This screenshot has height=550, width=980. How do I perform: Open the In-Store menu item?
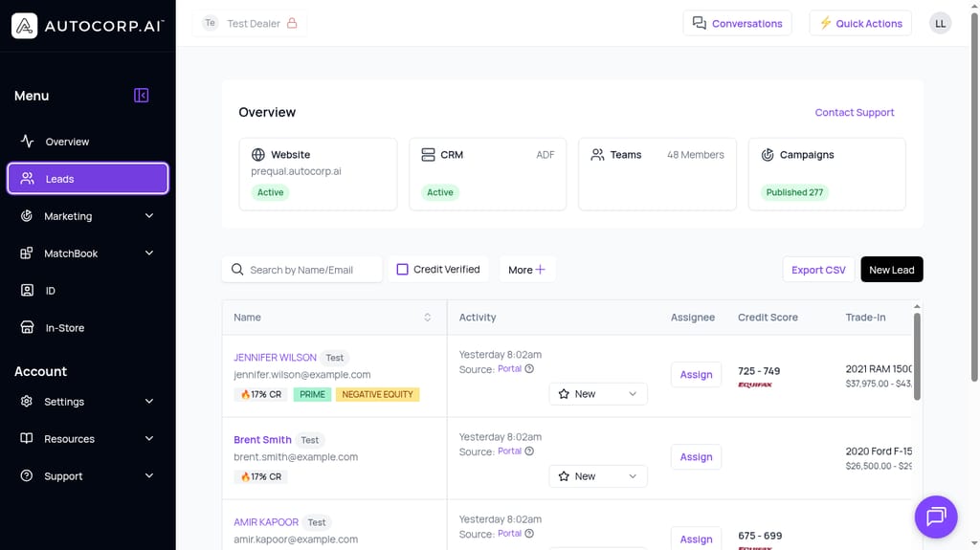pos(87,327)
